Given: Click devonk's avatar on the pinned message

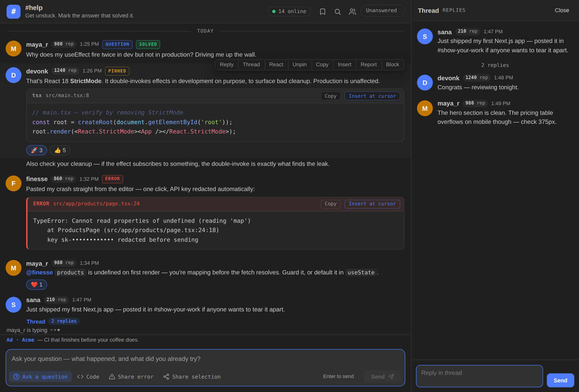Looking at the screenshot, I should pyautogui.click(x=13, y=75).
